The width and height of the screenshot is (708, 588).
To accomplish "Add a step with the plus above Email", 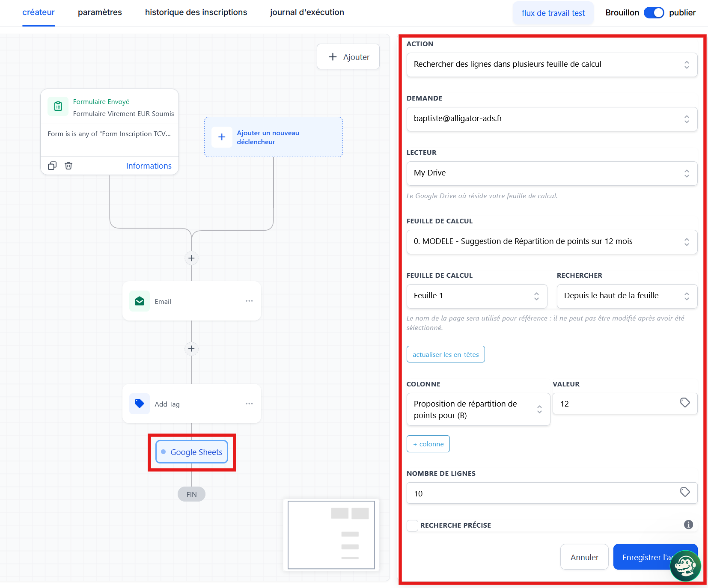I will click(x=191, y=258).
